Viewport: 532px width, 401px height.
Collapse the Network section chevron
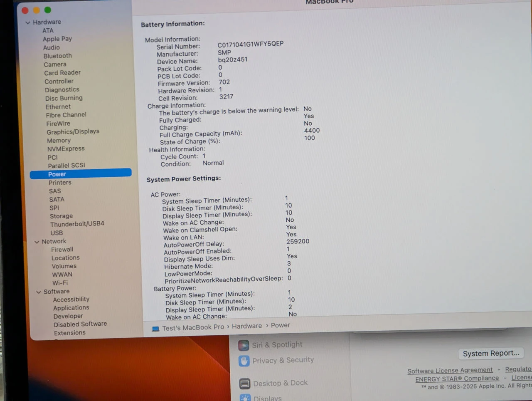click(x=37, y=242)
